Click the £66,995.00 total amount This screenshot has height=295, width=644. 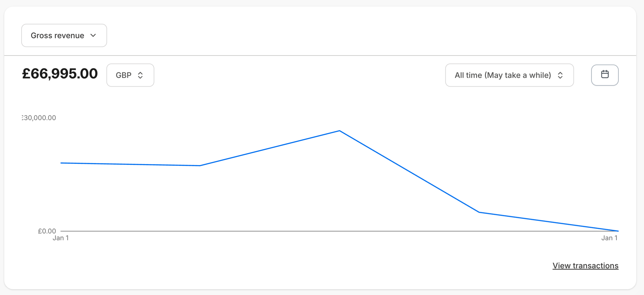(60, 74)
